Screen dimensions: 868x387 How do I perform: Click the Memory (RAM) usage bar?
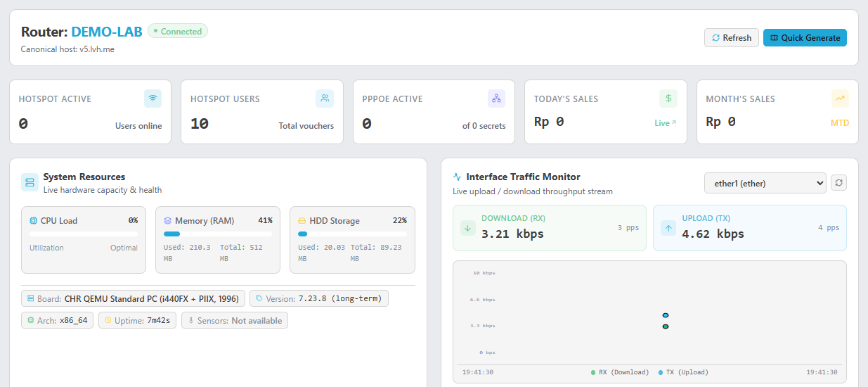218,234
